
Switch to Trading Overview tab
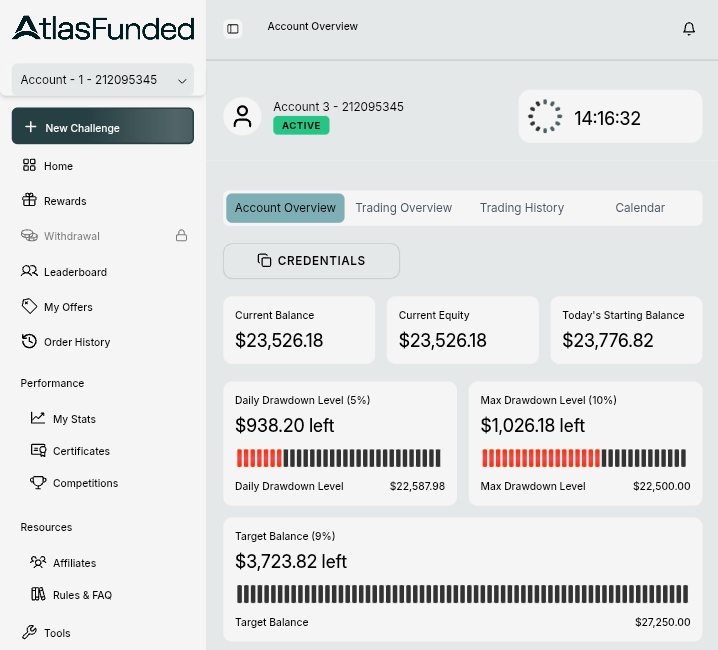pyautogui.click(x=404, y=208)
